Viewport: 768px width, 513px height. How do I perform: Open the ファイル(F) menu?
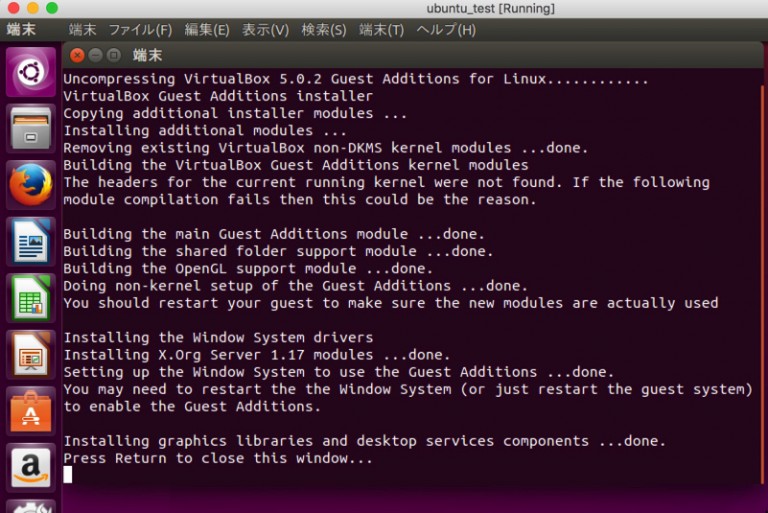coord(140,30)
